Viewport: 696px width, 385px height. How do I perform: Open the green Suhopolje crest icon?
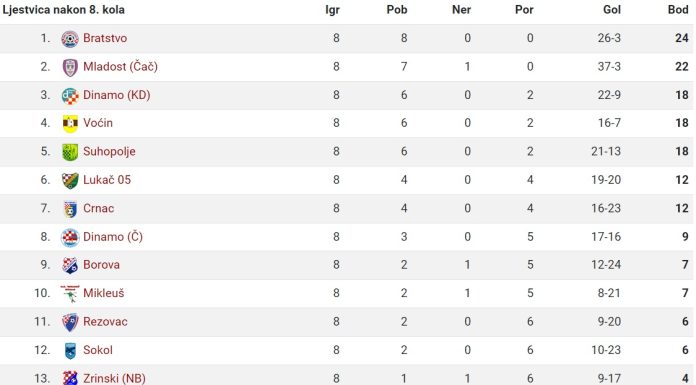click(70, 152)
